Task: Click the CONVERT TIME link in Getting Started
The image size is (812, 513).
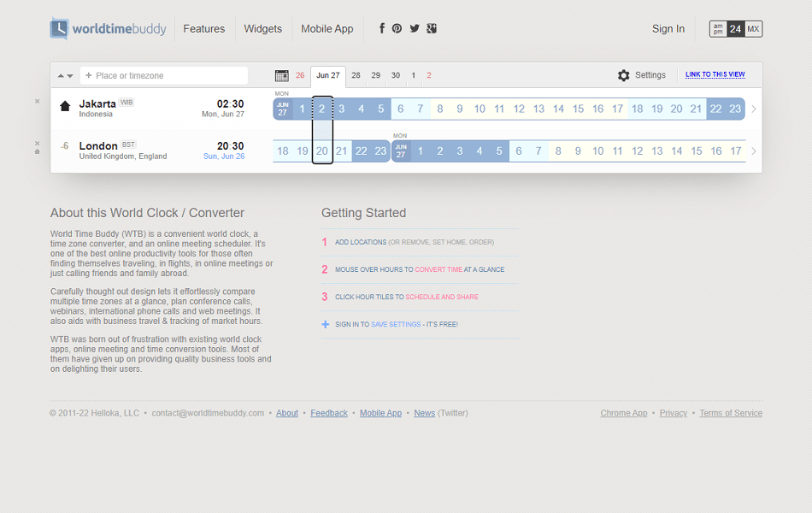Action: point(438,269)
